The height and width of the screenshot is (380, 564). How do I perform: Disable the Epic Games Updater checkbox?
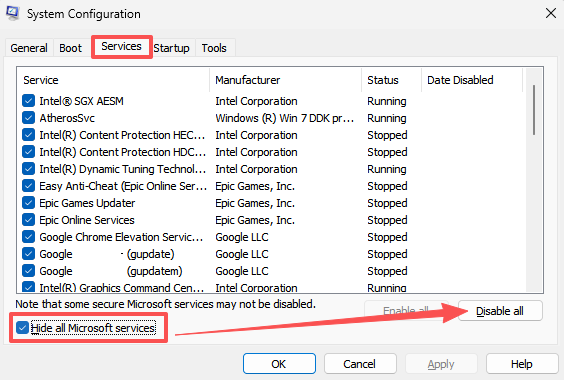(28, 203)
